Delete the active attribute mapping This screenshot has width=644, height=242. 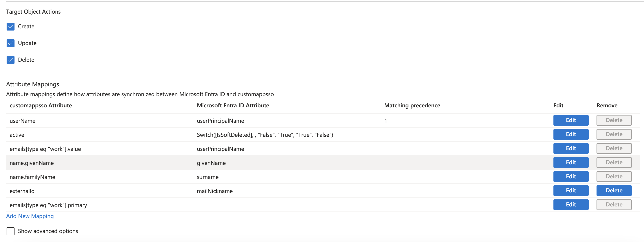614,134
